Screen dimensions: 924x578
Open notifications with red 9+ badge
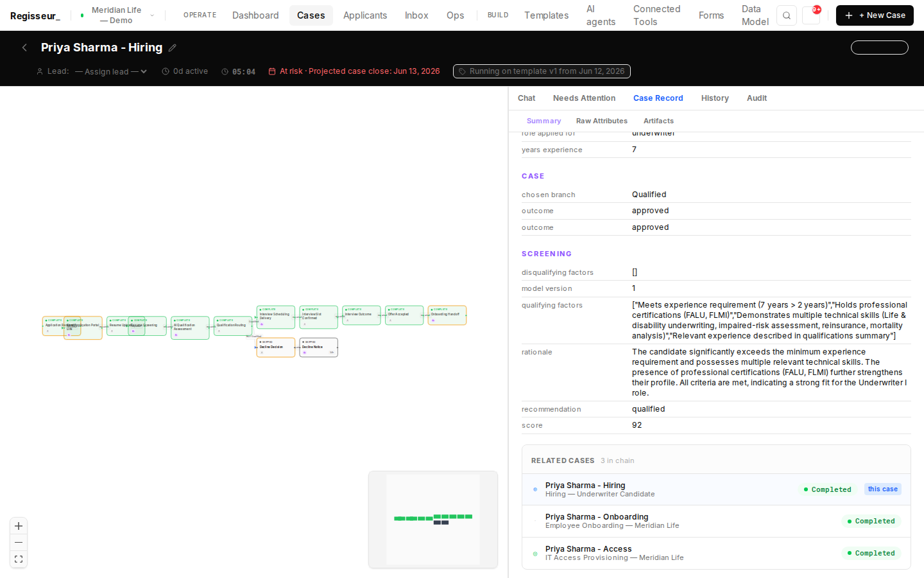point(811,15)
